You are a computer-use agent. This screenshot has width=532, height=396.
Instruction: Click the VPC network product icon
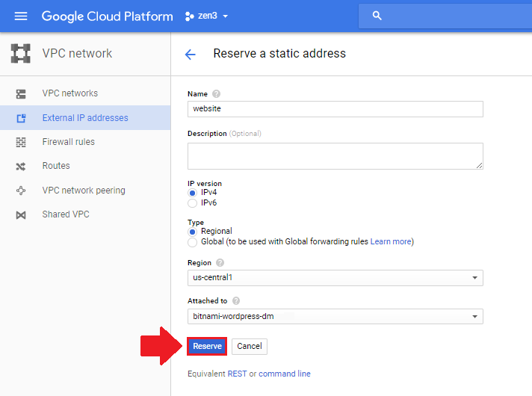(x=21, y=53)
